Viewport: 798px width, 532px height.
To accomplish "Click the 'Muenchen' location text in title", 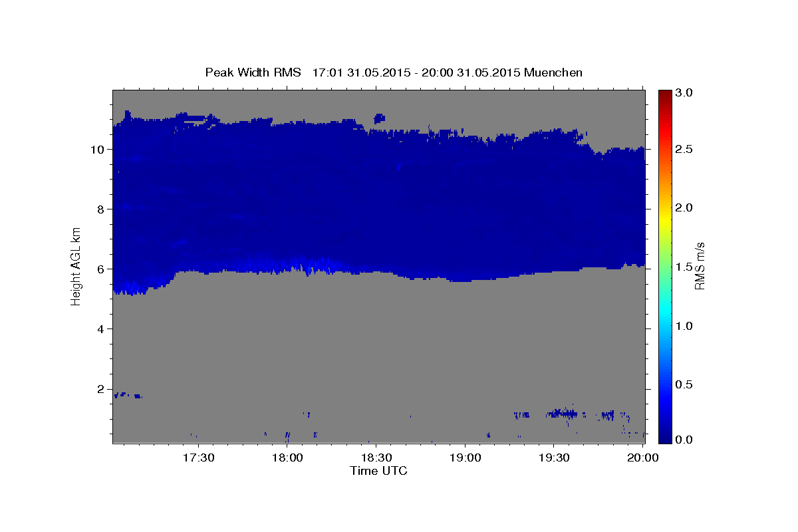I will pos(553,72).
